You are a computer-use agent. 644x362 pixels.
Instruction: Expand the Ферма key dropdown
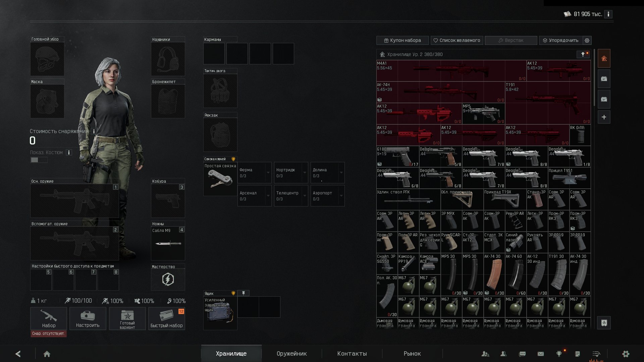(x=268, y=173)
